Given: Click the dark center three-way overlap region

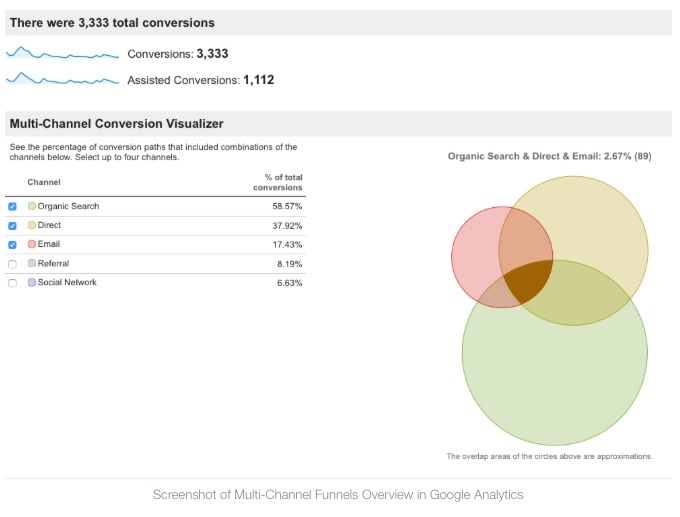Looking at the screenshot, I should pyautogui.click(x=527, y=279).
